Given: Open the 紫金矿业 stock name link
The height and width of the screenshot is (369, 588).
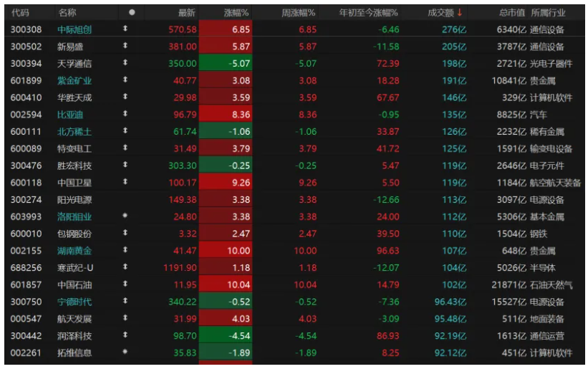Looking at the screenshot, I should pos(74,80).
